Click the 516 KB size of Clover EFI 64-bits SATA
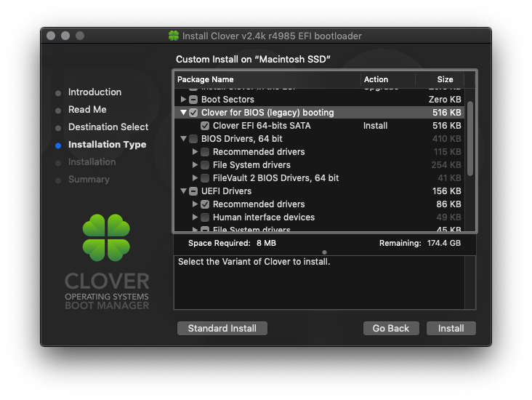532x400 pixels. click(x=446, y=126)
